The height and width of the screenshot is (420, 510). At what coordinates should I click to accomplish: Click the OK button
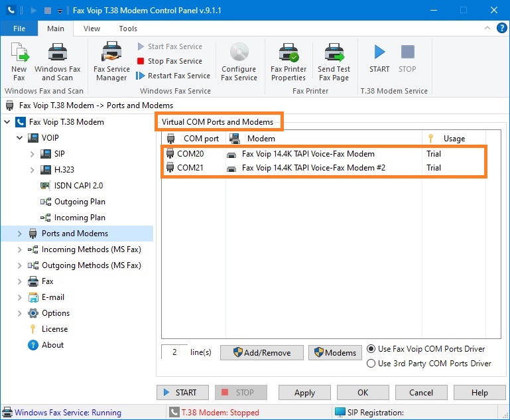click(363, 393)
